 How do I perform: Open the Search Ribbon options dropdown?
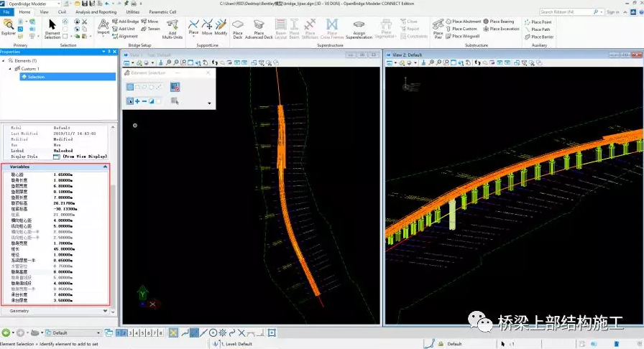[602, 12]
